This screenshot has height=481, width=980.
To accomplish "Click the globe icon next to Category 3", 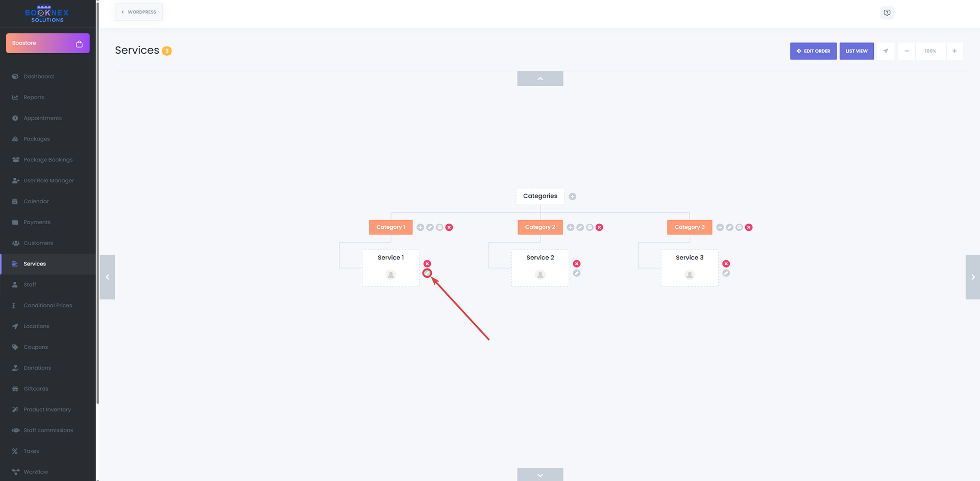I will point(739,227).
